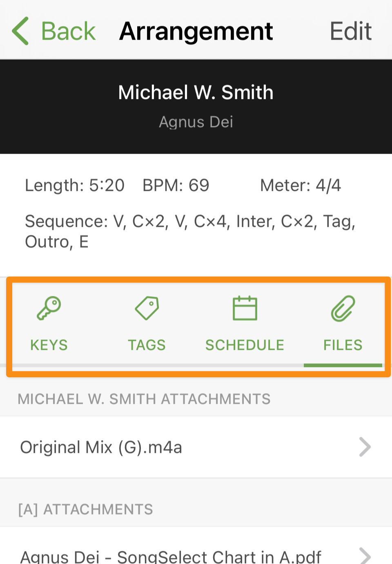Viewport: 392px width, 564px height.
Task: Select the FILES tab label
Action: click(343, 345)
